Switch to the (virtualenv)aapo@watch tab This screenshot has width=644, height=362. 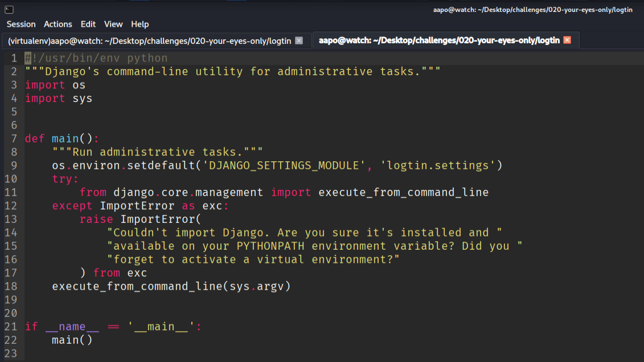pyautogui.click(x=150, y=40)
